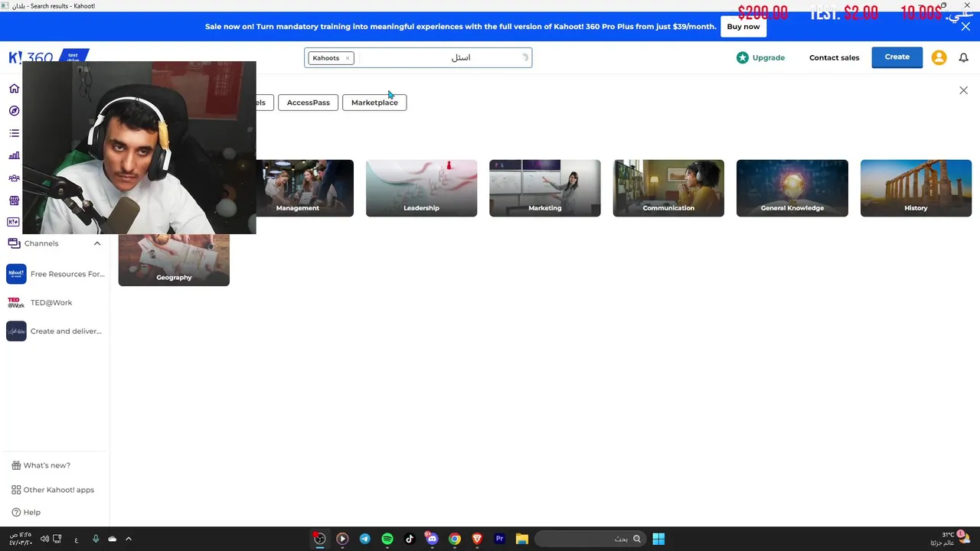Open the Reports bar-chart icon

[14, 155]
